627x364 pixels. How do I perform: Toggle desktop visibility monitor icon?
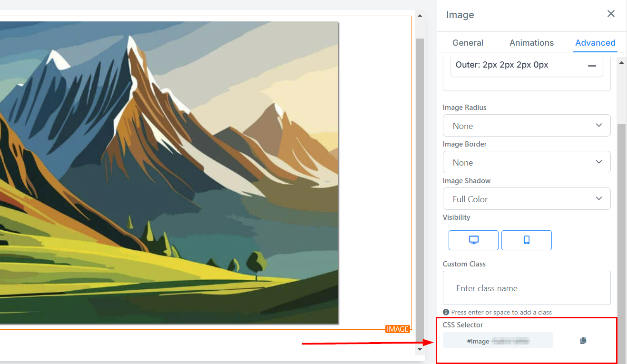[x=473, y=240]
